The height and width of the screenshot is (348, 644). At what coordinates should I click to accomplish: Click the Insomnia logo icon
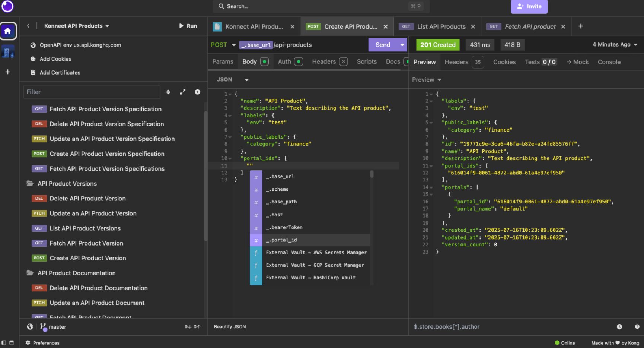click(7, 6)
